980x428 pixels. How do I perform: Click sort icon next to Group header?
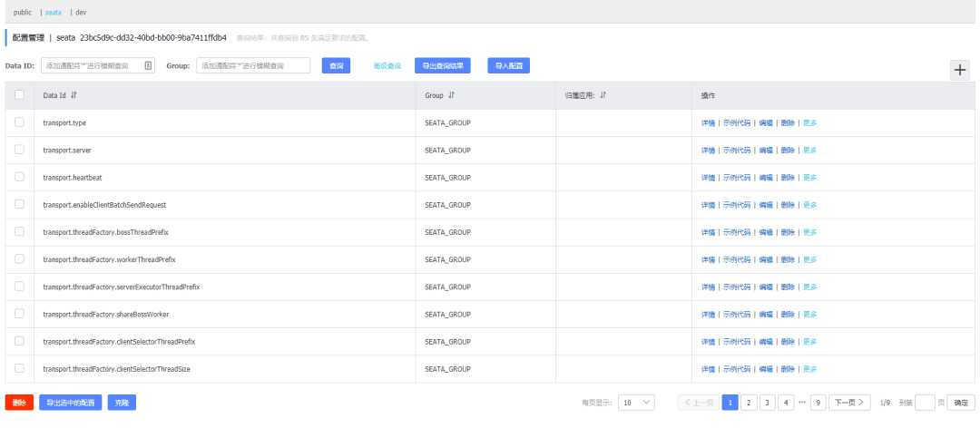click(451, 95)
